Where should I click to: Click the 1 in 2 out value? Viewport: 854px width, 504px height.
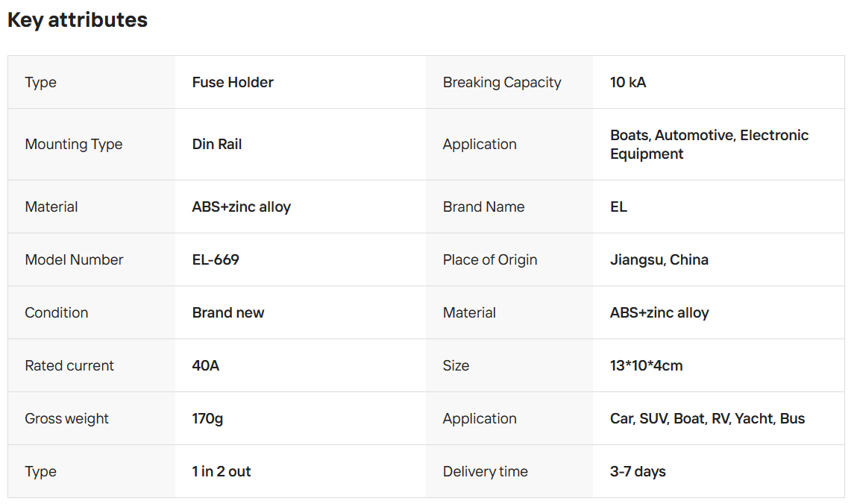tap(222, 472)
